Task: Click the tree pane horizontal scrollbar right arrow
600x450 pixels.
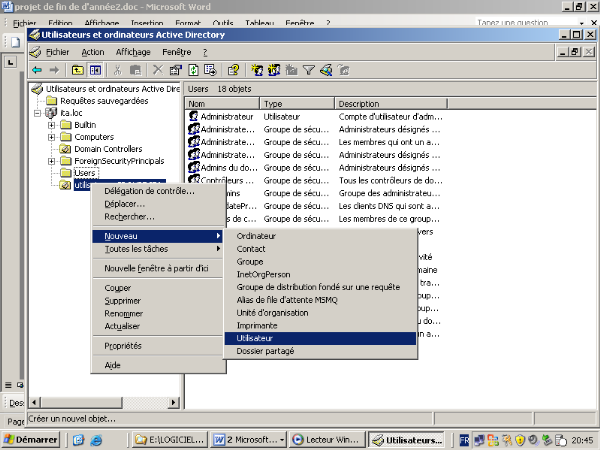Action: (x=175, y=403)
